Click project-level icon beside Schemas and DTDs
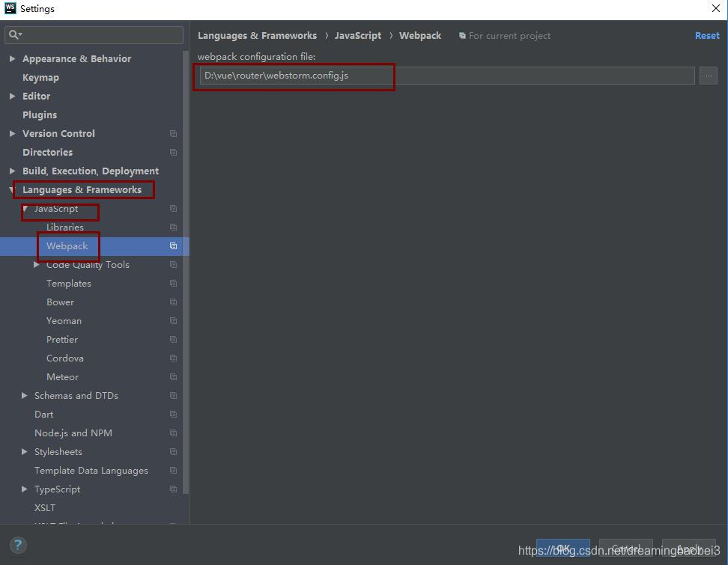Screen dimensions: 728x565 [x=173, y=396]
